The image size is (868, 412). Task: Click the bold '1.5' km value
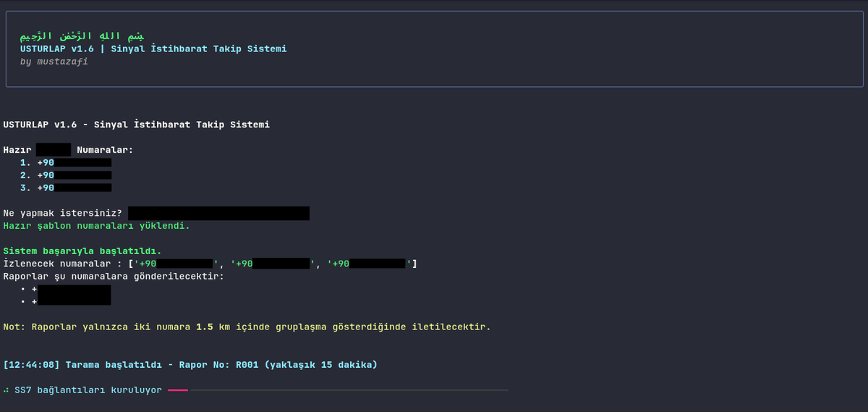point(205,327)
